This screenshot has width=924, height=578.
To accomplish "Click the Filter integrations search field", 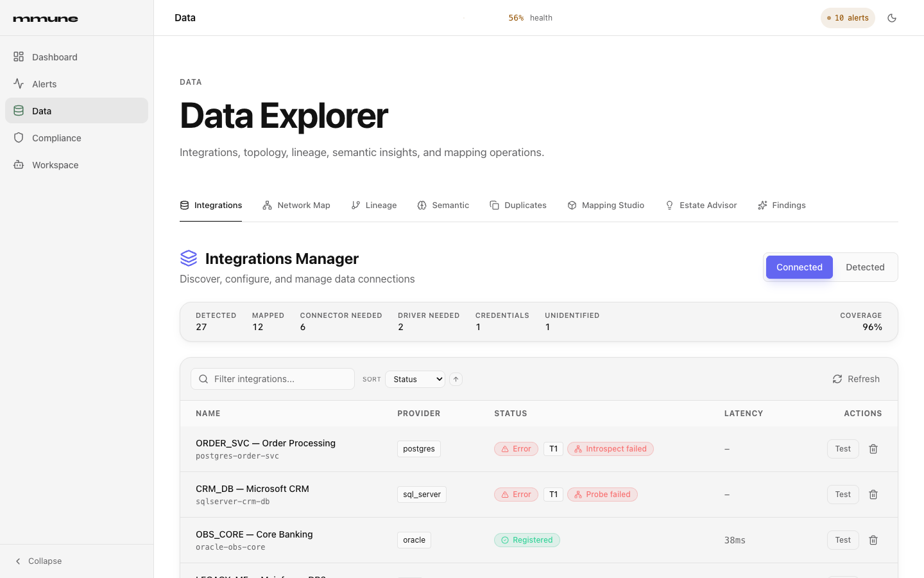I will coord(273,379).
